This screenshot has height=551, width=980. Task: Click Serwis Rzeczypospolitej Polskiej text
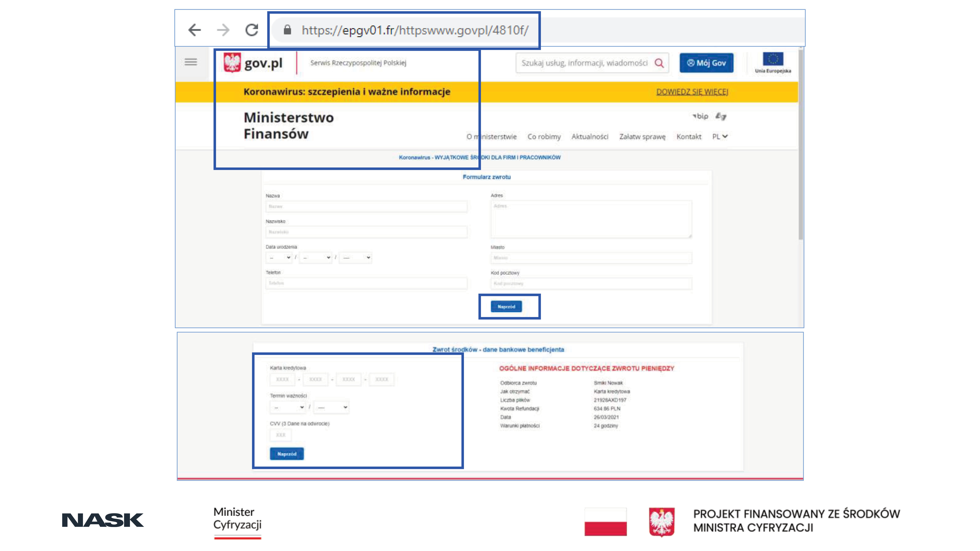[358, 63]
